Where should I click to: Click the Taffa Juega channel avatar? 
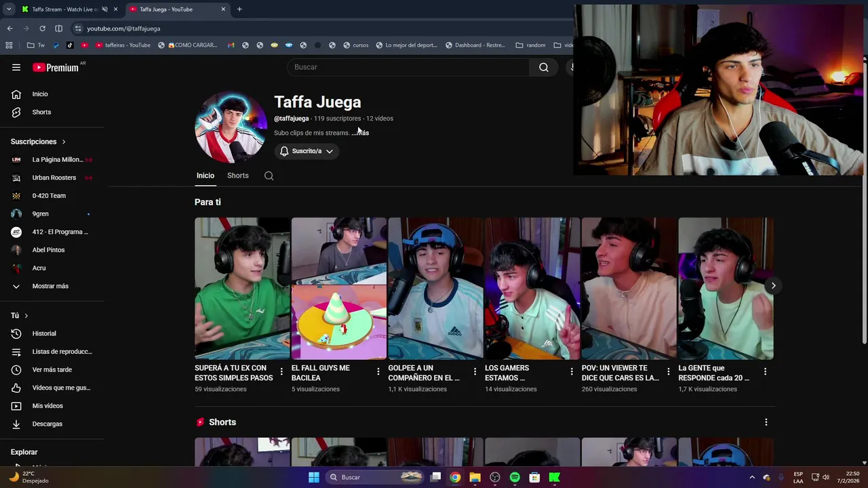point(231,127)
